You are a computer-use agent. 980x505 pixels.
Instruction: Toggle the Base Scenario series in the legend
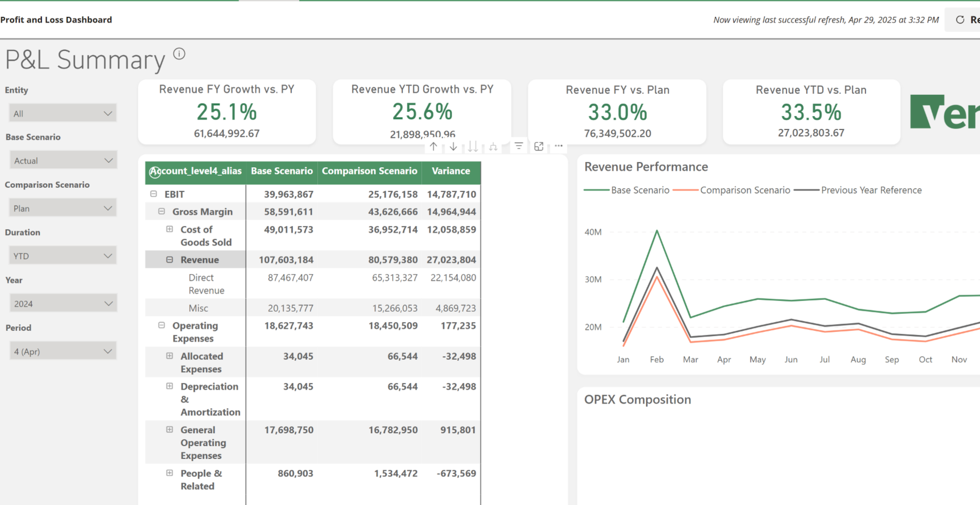640,190
